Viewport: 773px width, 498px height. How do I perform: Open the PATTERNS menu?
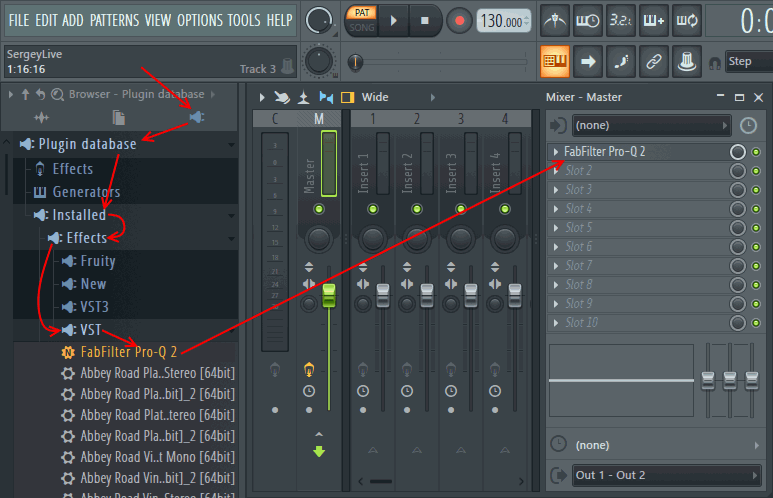click(x=114, y=20)
